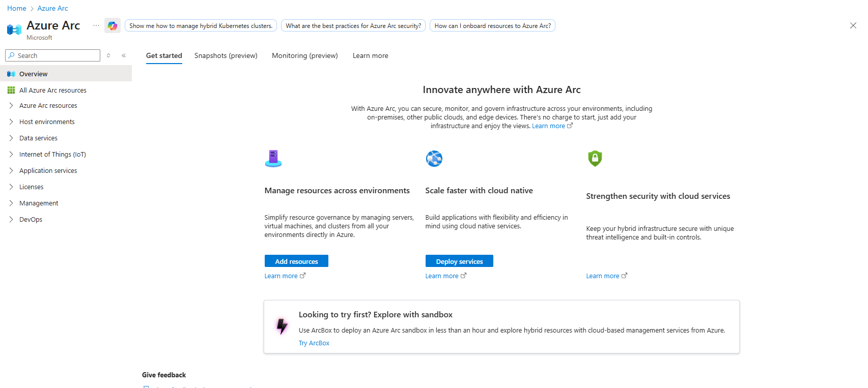Image resolution: width=868 pixels, height=388 pixels.
Task: Click the sidebar Search input field
Action: coord(57,55)
